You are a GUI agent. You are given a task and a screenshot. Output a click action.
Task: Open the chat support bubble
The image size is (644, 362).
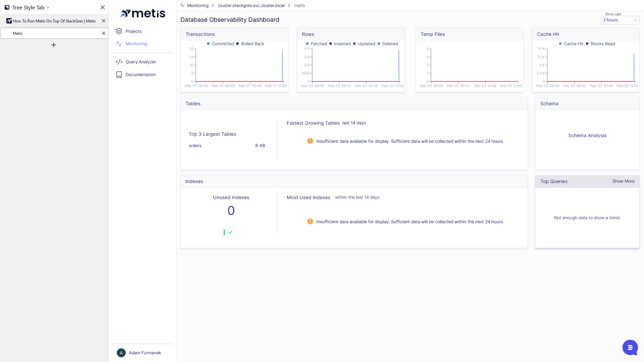630,348
